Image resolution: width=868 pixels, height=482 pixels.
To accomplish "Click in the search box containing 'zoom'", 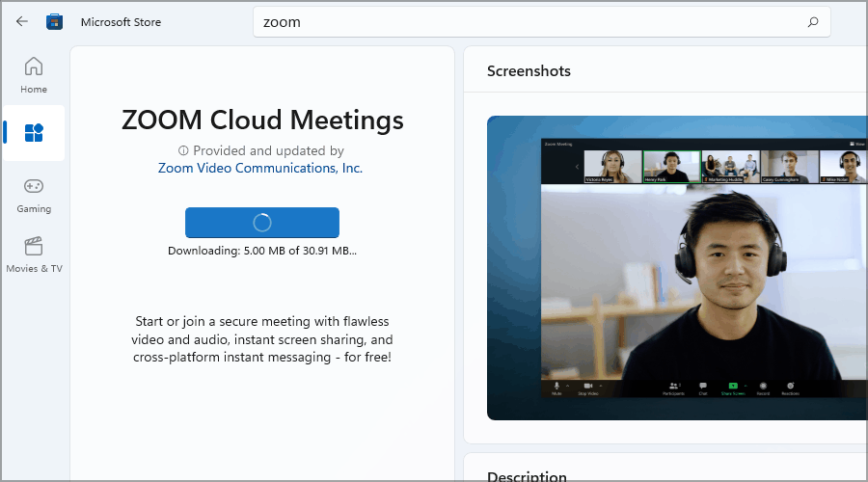I will point(541,22).
